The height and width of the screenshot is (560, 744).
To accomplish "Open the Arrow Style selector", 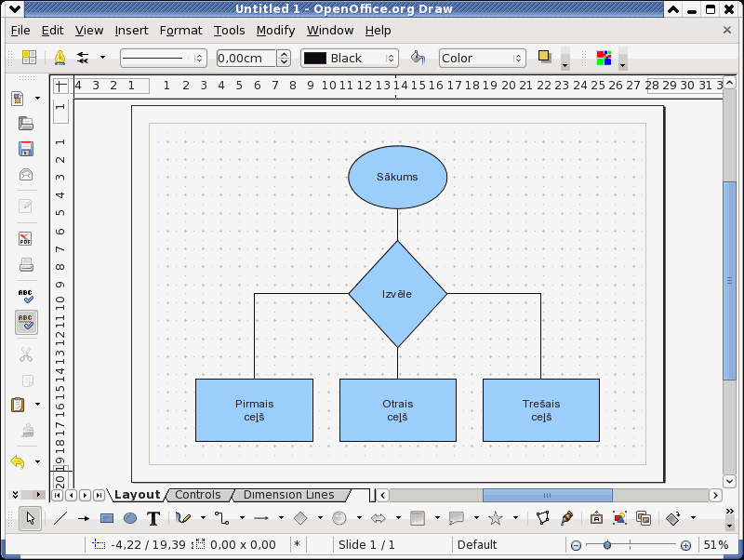I will [x=83, y=58].
